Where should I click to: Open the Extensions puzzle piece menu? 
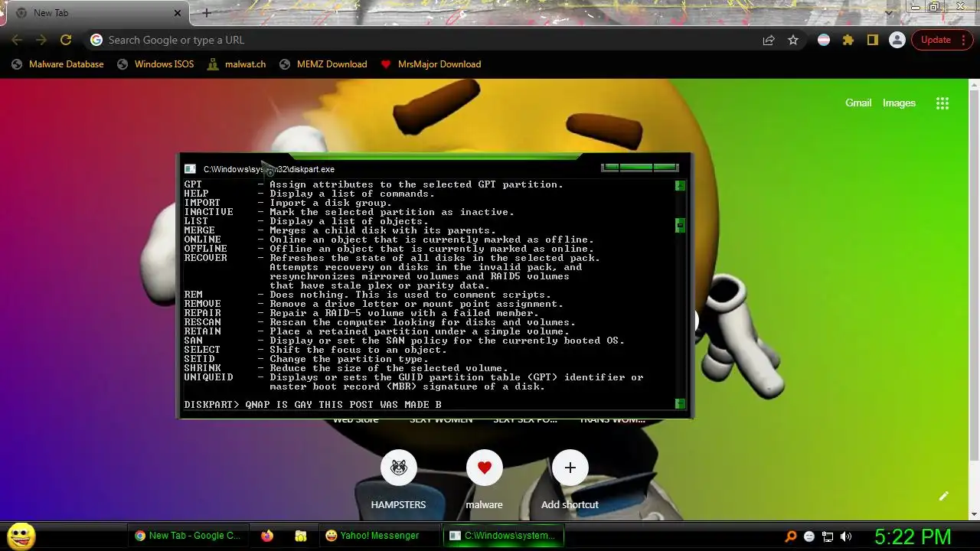tap(848, 40)
